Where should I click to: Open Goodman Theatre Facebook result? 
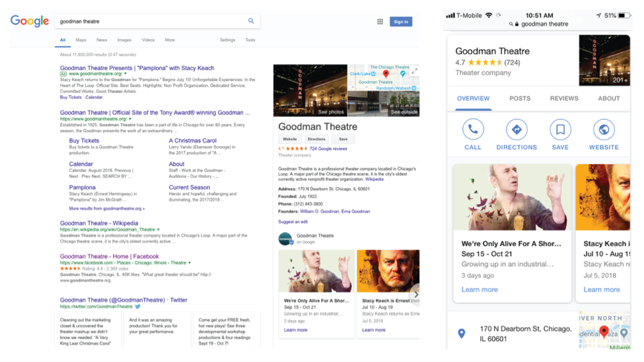point(109,256)
